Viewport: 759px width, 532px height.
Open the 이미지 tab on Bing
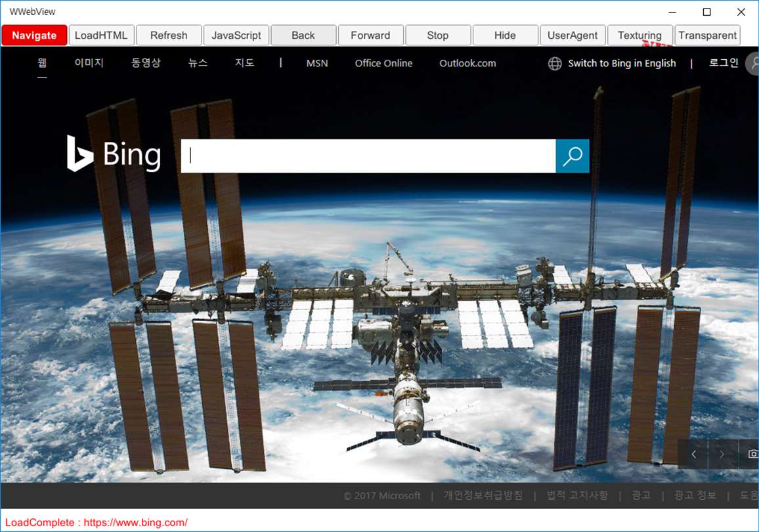pos(89,63)
